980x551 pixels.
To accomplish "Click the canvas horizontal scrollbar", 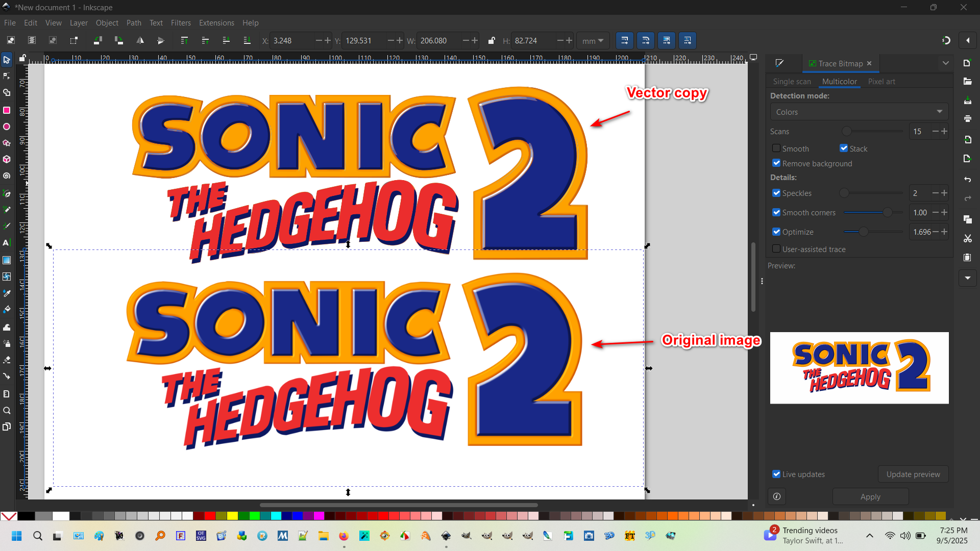I will (399, 505).
